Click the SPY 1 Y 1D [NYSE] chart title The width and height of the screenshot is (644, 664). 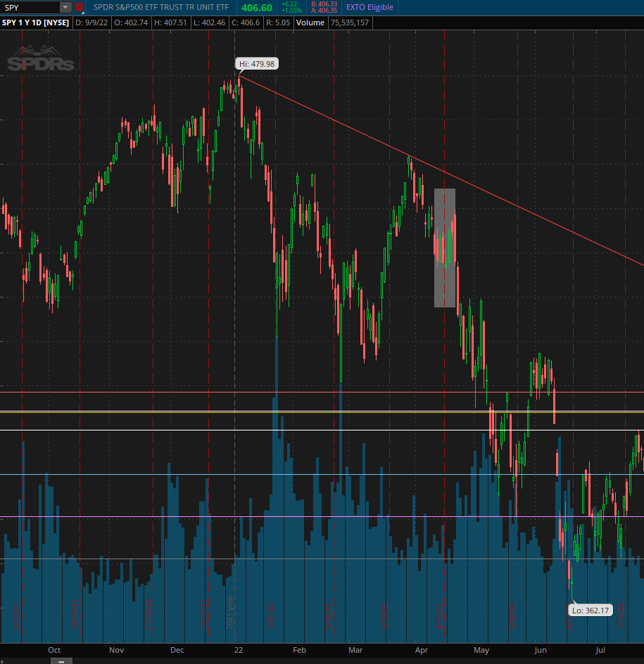[x=36, y=23]
